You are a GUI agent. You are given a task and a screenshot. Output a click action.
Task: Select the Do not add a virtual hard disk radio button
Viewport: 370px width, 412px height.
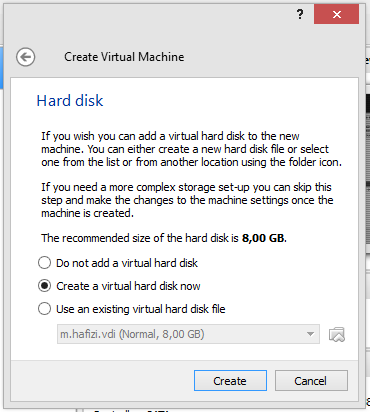[x=44, y=263]
